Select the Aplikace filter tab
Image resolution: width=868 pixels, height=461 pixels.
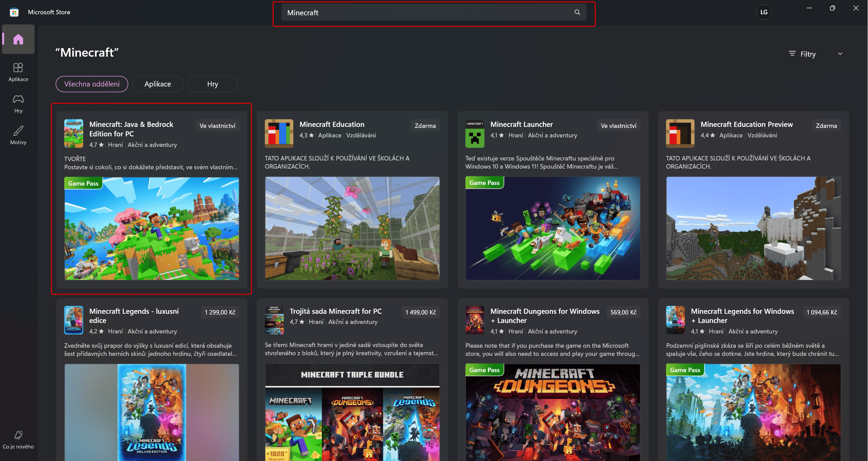tap(158, 84)
